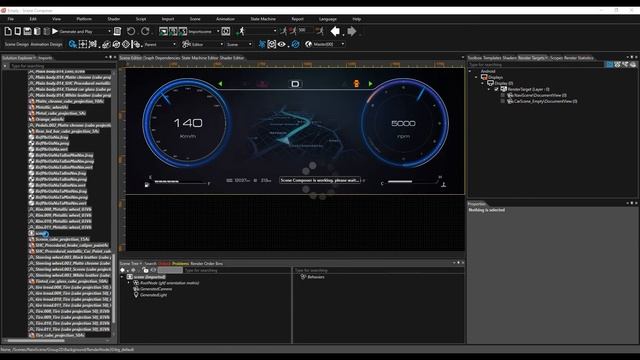Switch to the Imports tab
Screen dimensions: 640x360
click(x=45, y=58)
